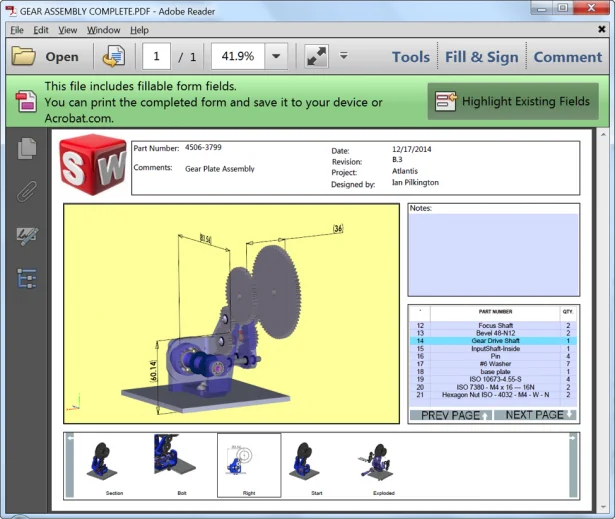Click the save/print document icon in toolbar
Viewport: 615px width, 519px height.
(114, 57)
